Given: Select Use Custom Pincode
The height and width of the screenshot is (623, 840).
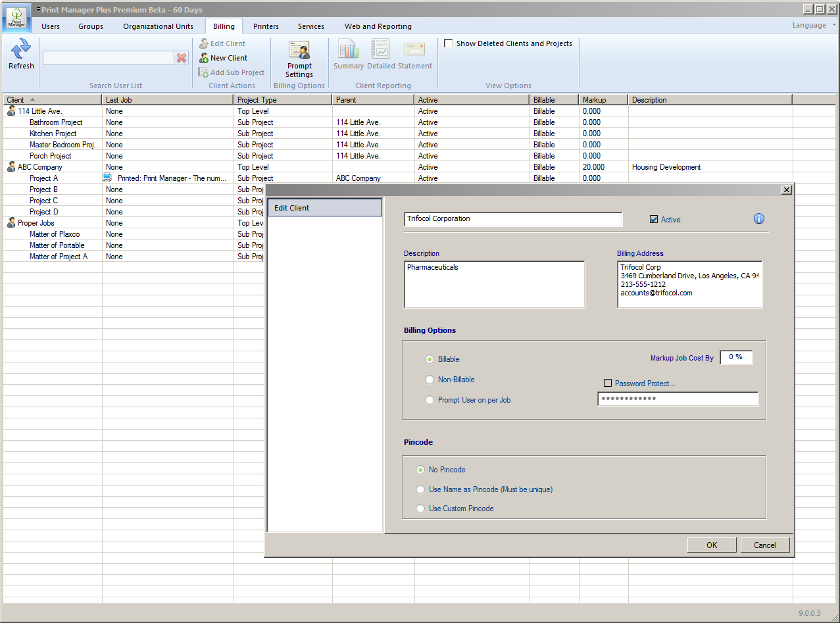Looking at the screenshot, I should click(x=420, y=509).
